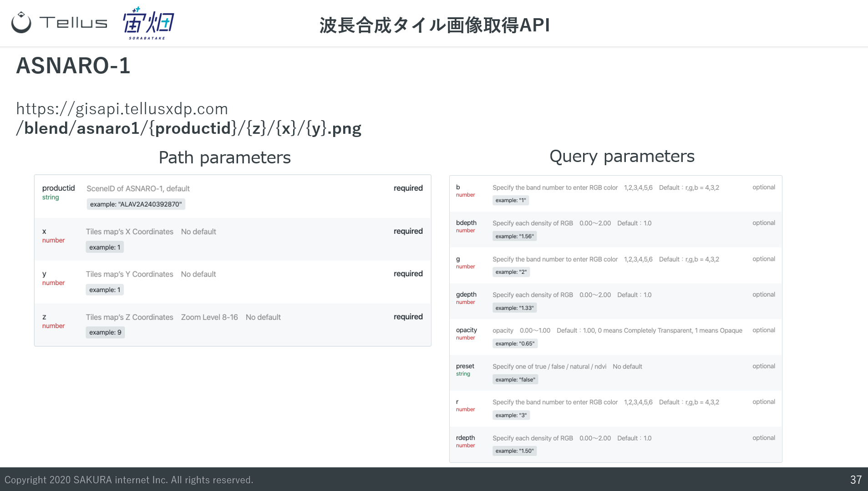This screenshot has height=491, width=868.
Task: Click the example "2" badge
Action: [x=511, y=272]
